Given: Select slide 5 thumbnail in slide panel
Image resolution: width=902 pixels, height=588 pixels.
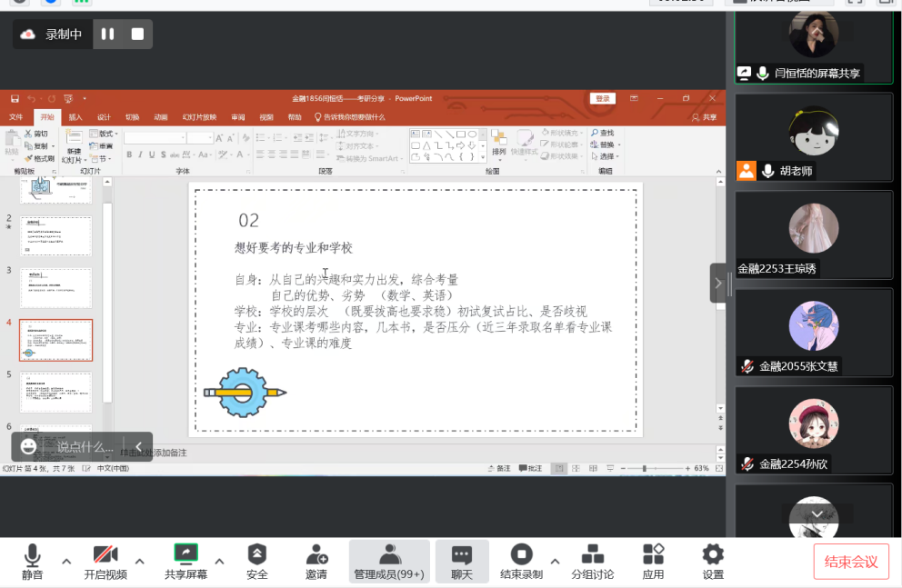Looking at the screenshot, I should [x=55, y=393].
